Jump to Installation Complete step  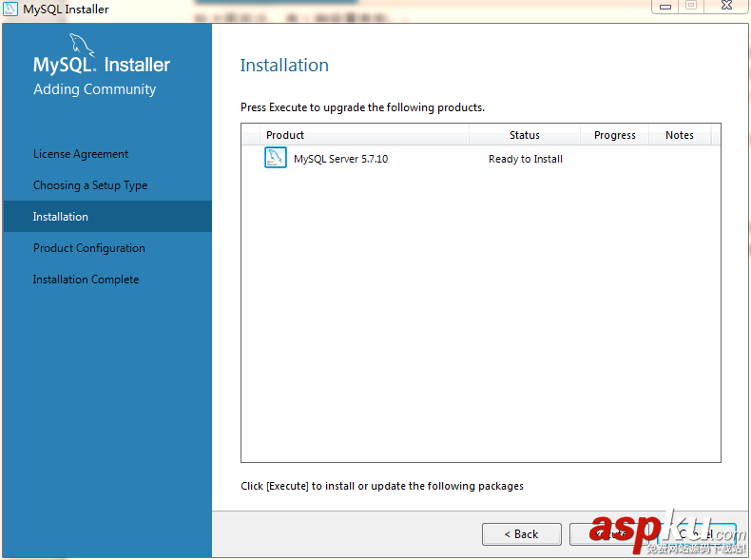[x=86, y=280]
